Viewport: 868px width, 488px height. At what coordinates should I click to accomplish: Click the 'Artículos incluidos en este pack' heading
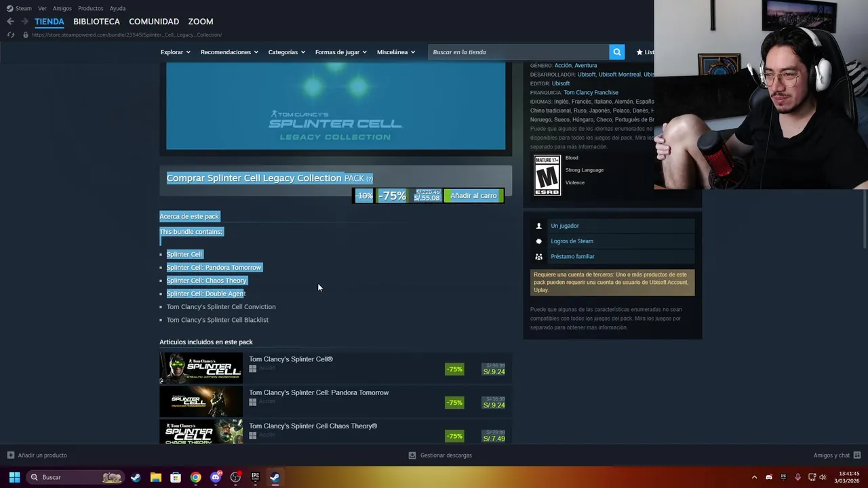point(206,342)
